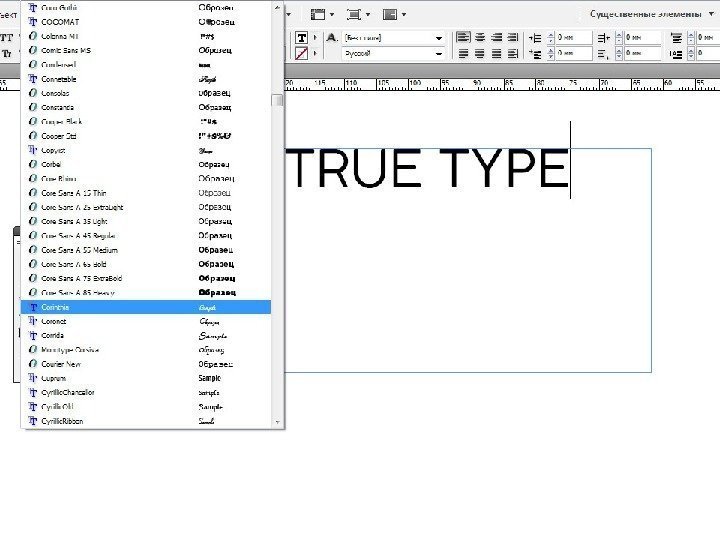Click the space before value field
This screenshot has width=720, height=540.
tap(708, 38)
